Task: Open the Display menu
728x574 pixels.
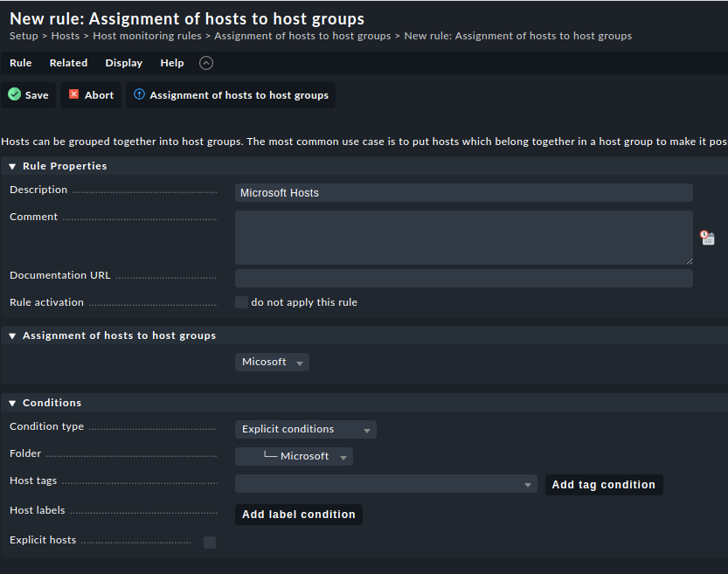Action: [124, 63]
